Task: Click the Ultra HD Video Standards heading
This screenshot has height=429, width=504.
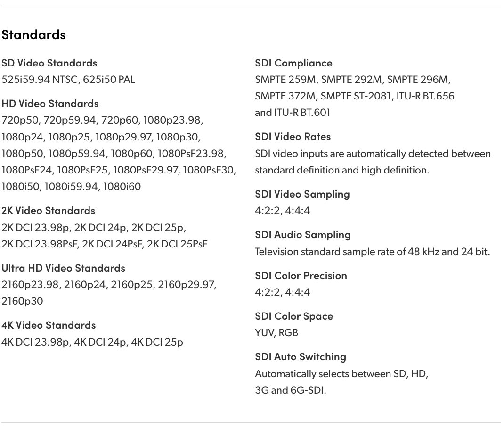Action: pyautogui.click(x=63, y=268)
